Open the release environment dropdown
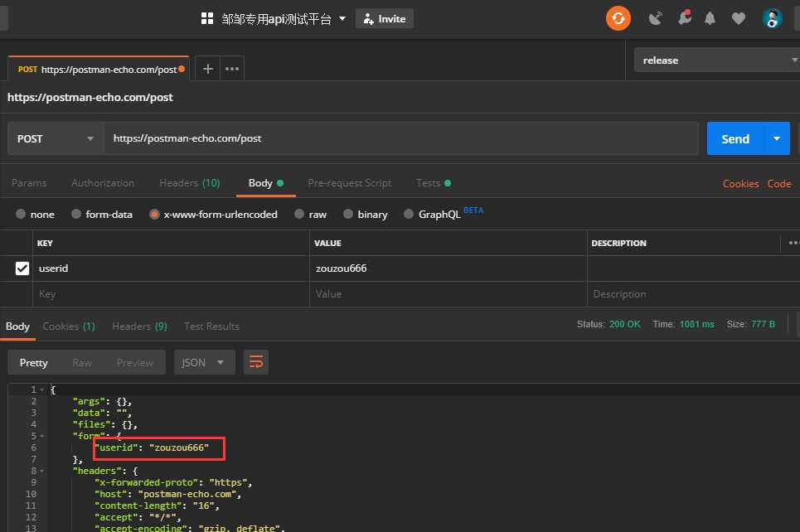 (x=717, y=60)
